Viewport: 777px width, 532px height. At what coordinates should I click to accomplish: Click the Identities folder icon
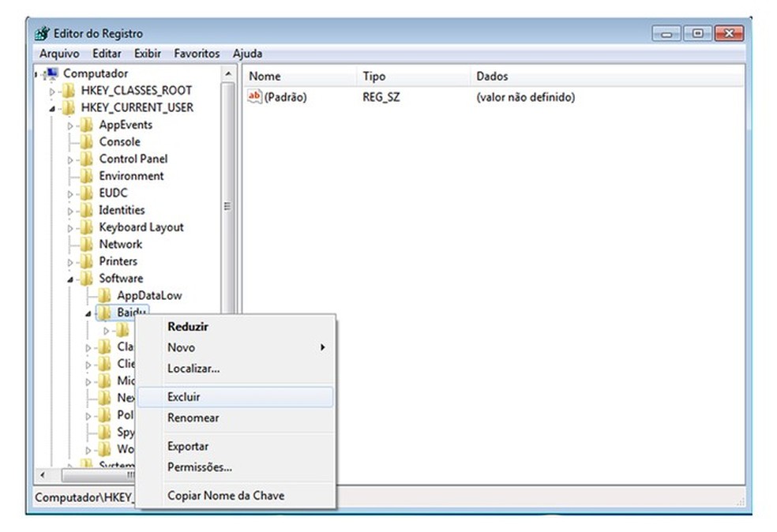click(86, 210)
